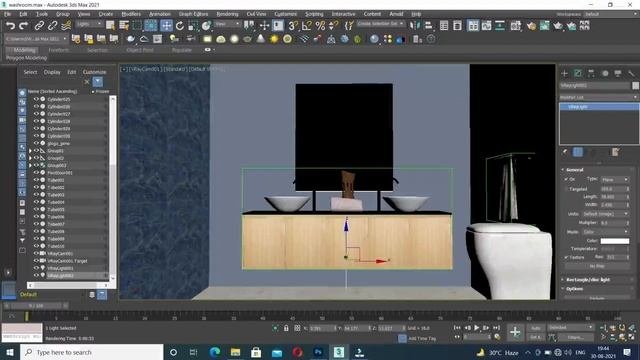The image size is (640, 360).
Task: Open the Animation menu
Action: point(160,14)
